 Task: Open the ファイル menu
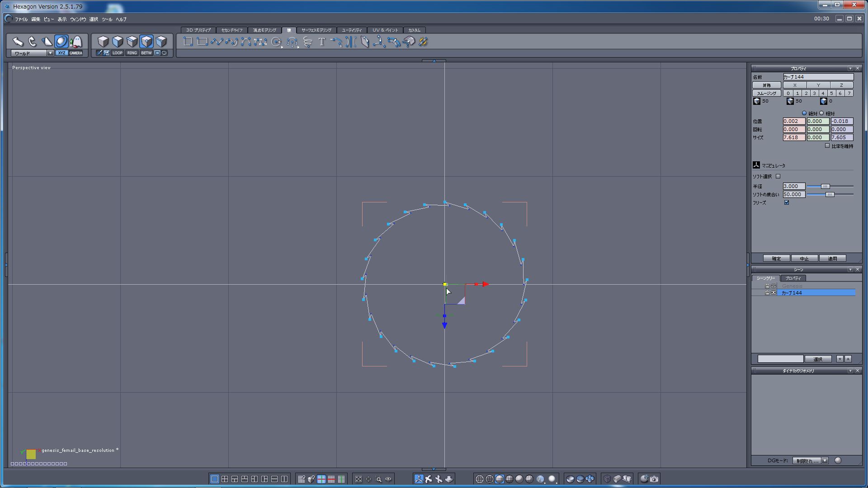pos(21,19)
